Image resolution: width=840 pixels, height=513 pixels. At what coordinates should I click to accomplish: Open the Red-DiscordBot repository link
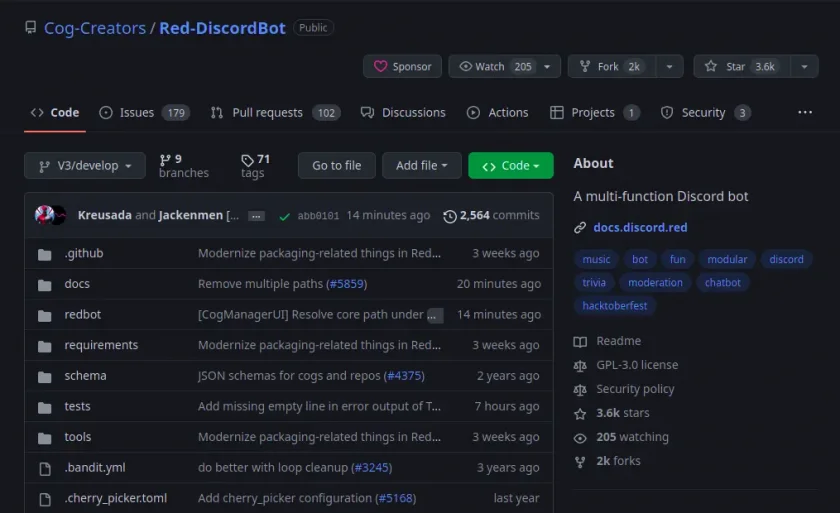tap(222, 28)
